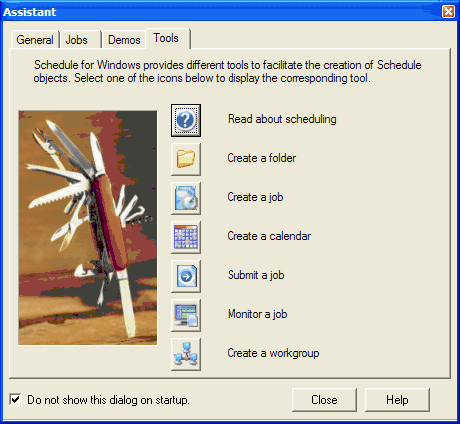Click the Swiss army knife picture
Viewport: 460px width, 424px height.
(x=88, y=228)
